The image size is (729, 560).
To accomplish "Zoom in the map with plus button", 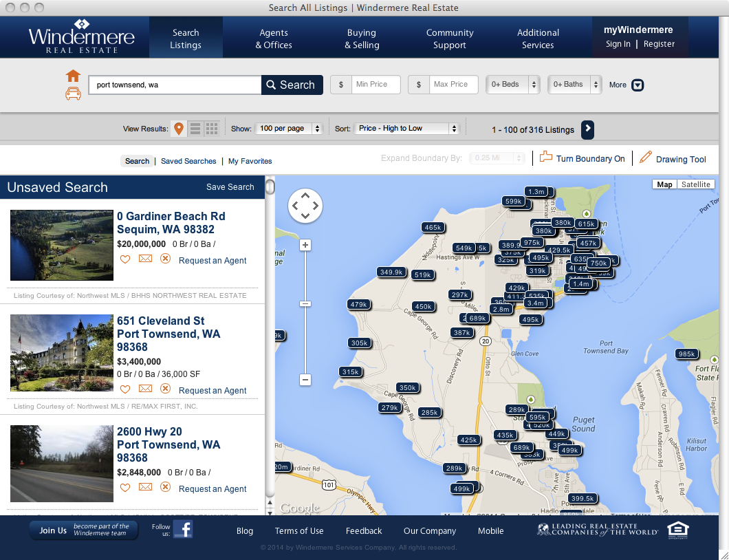I will [x=305, y=245].
